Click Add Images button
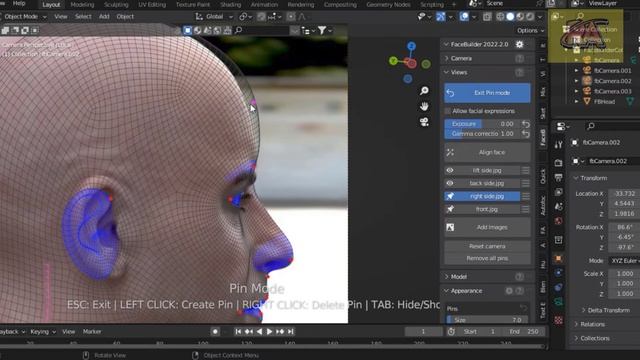This screenshot has height=360, width=640. click(487, 227)
